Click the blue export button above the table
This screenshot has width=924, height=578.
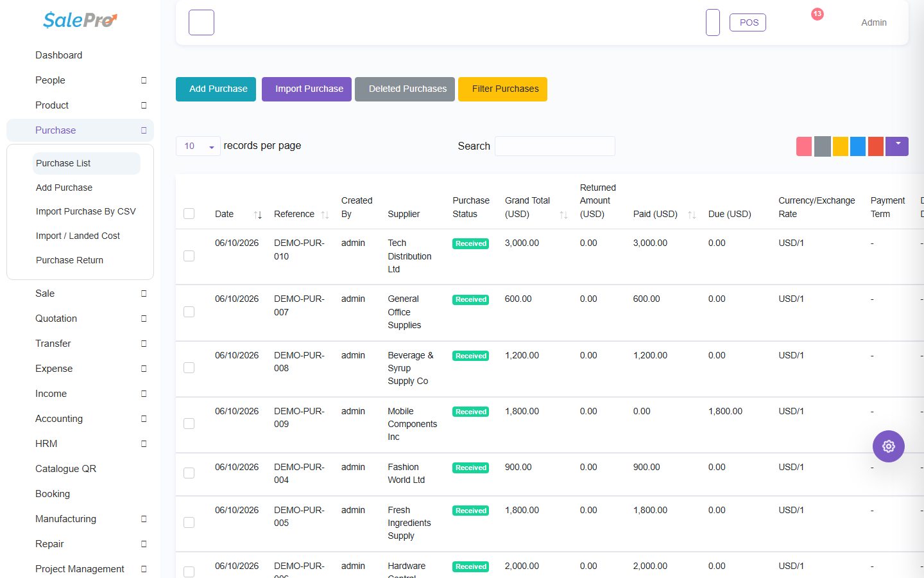coord(858,146)
